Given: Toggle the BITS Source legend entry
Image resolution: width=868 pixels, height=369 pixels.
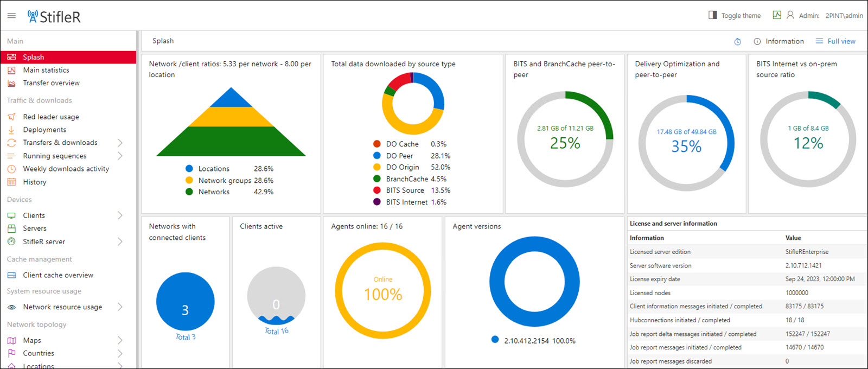Looking at the screenshot, I should (405, 190).
